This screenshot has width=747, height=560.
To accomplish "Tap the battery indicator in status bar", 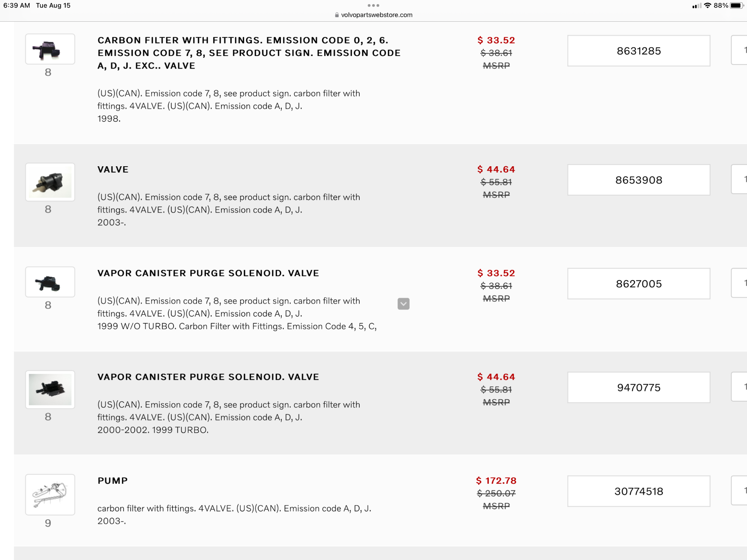I will (x=737, y=6).
